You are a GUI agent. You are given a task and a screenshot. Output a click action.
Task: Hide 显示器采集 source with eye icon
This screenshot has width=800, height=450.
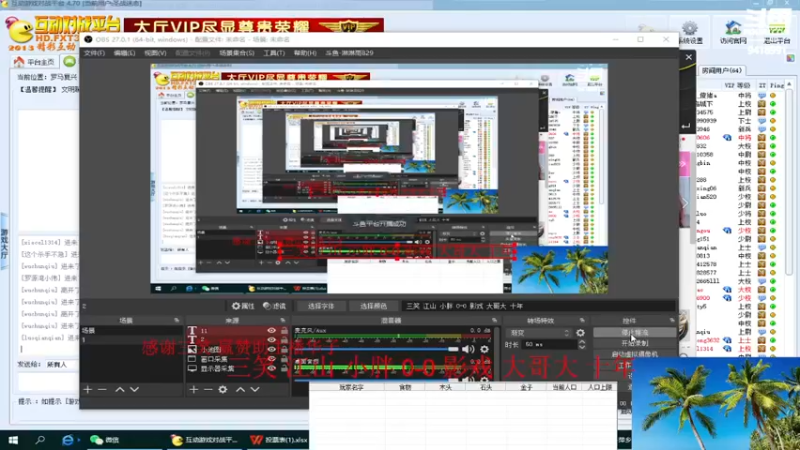(x=271, y=368)
